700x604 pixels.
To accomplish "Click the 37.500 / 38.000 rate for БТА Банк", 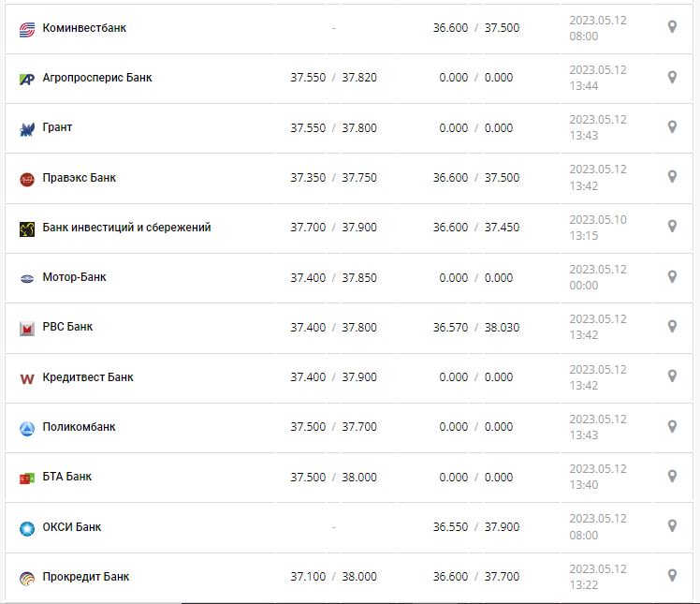I will pos(333,478).
